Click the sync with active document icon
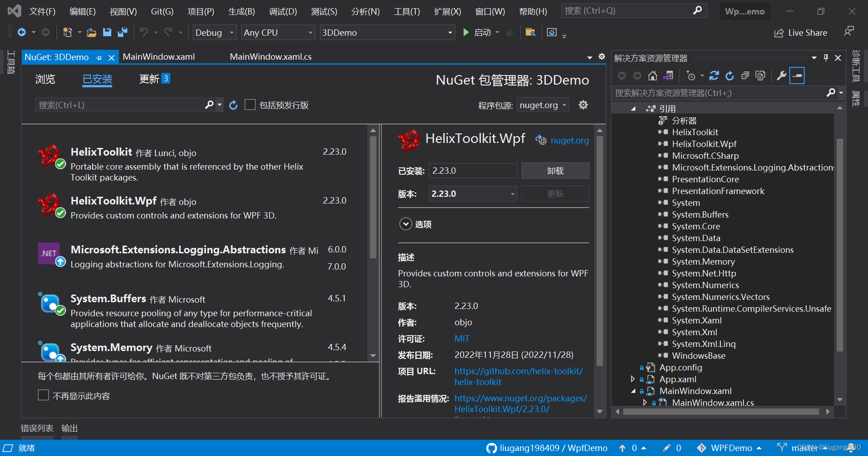The image size is (868, 456). [x=714, y=76]
